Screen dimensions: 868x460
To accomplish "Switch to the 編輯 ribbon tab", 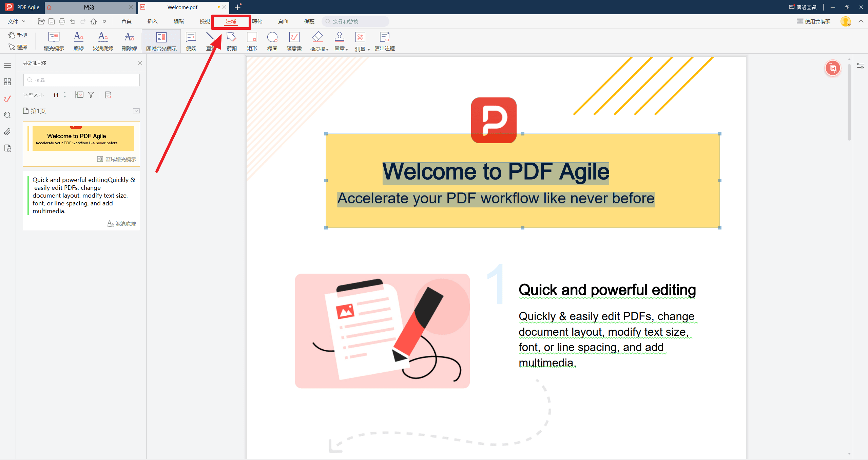I will click(x=179, y=21).
